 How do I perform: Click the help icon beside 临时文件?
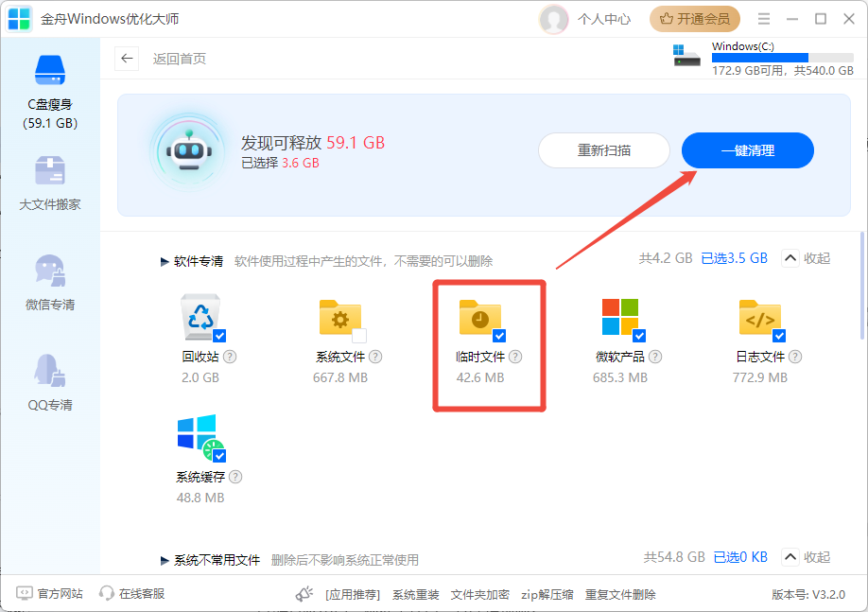pyautogui.click(x=515, y=357)
